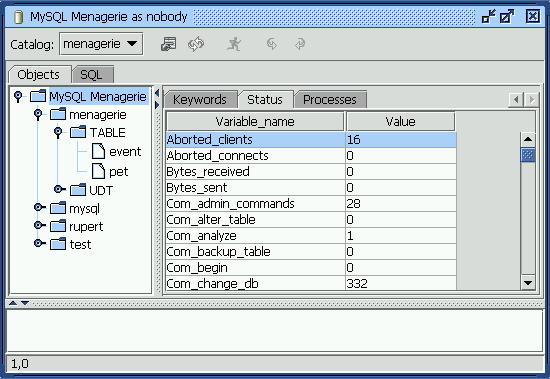Open the Processes tab
Screen dimensions: 550x379
pyautogui.click(x=330, y=100)
